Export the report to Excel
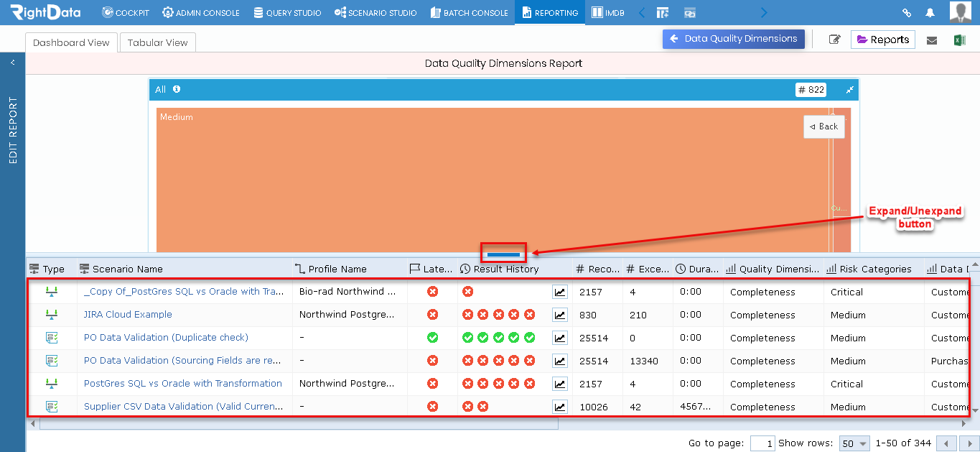Screen dimensions: 980x452 [961, 39]
